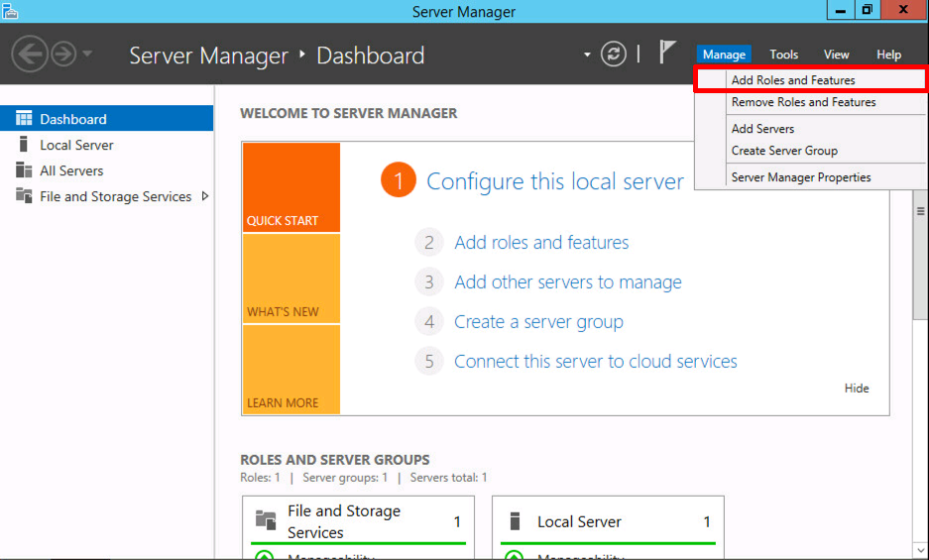Open the Manage menu

(x=724, y=55)
